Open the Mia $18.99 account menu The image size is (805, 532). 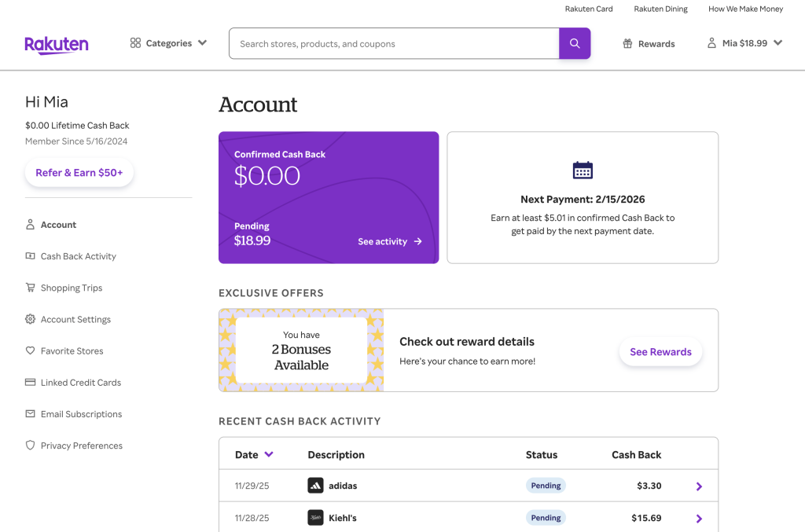tap(744, 43)
